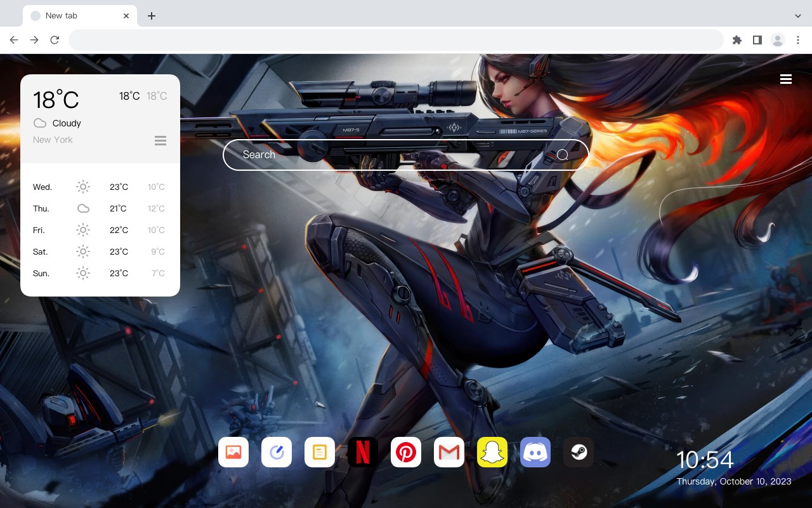Image resolution: width=812 pixels, height=508 pixels.
Task: Click Friday's 22°C high temperature
Action: coord(119,231)
